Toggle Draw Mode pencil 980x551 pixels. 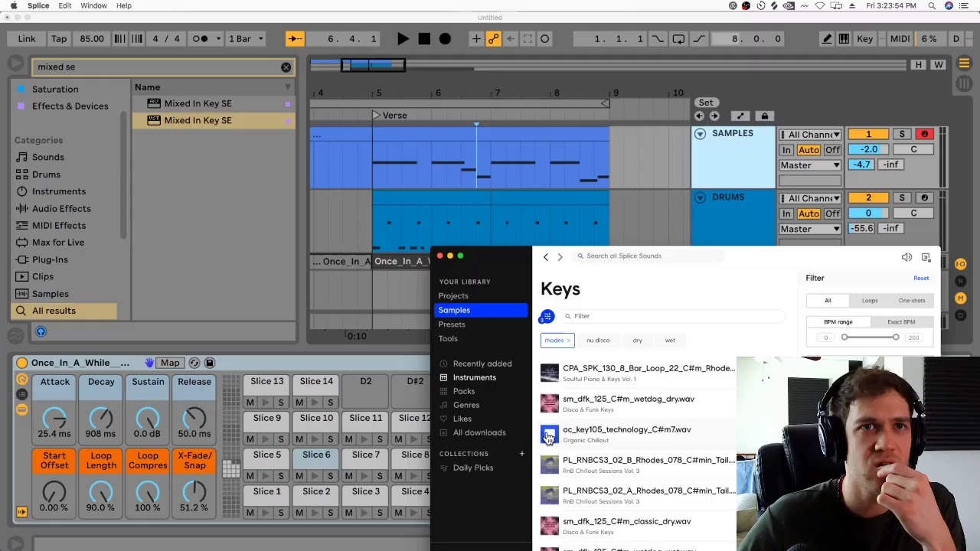click(x=827, y=39)
